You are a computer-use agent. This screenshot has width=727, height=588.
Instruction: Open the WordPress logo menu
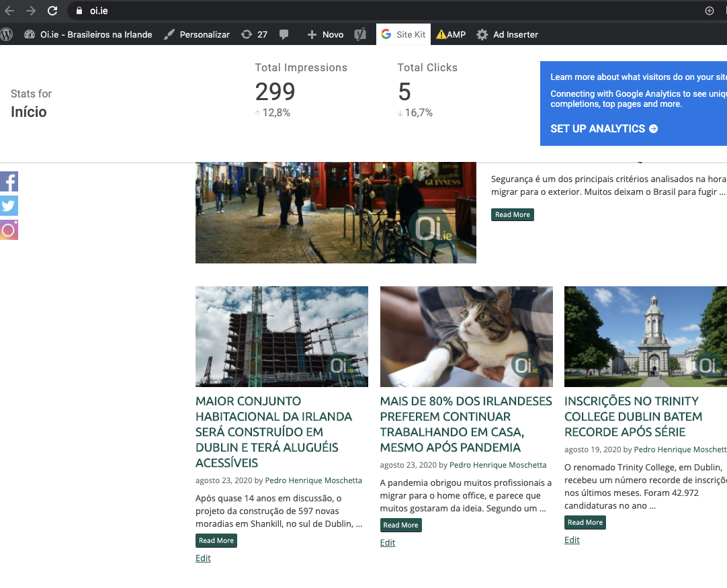(7, 34)
